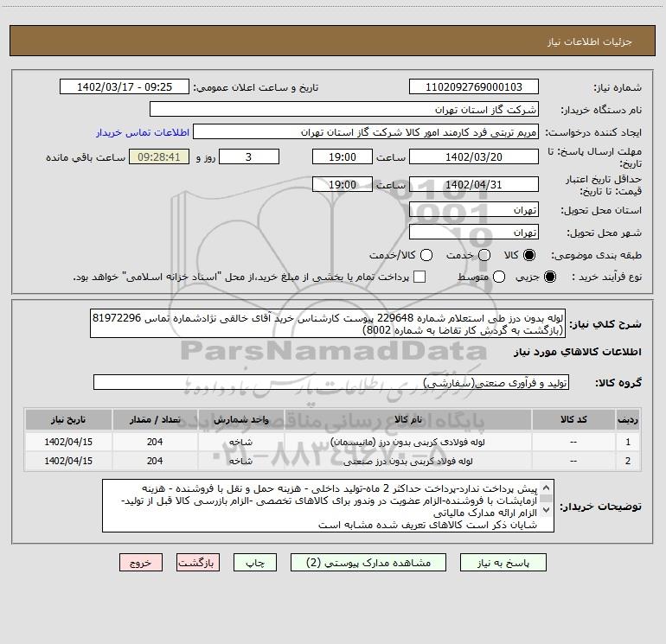This screenshot has height=644, width=666.
Task: Select the خدمت radio button
Action: click(484, 255)
